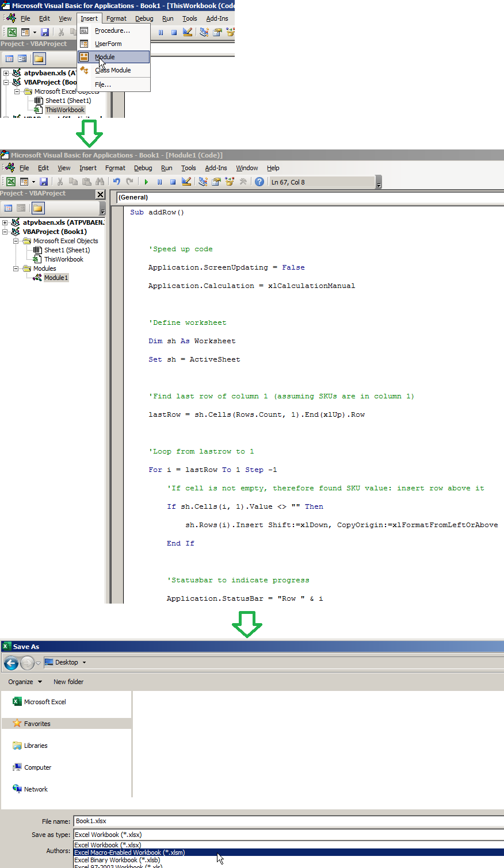The width and height of the screenshot is (504, 868).
Task: Click the Save icon in top ThisWorkbook window
Action: tap(45, 32)
